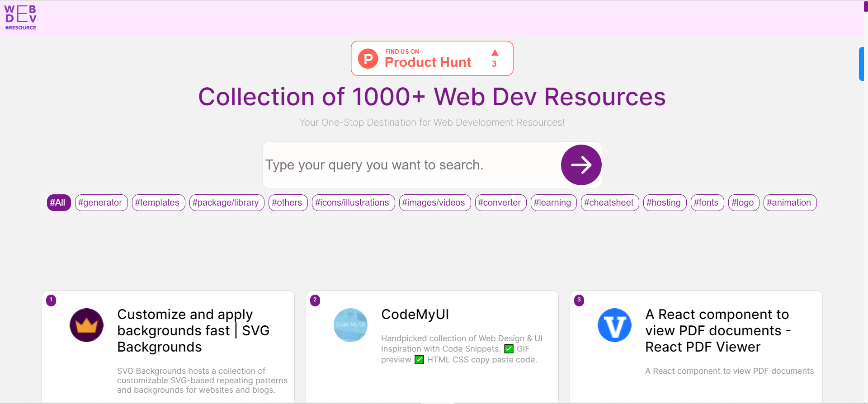Screen dimensions: 868x404
Task: Click the Web Dev Resource logo
Action: pyautogui.click(x=20, y=18)
